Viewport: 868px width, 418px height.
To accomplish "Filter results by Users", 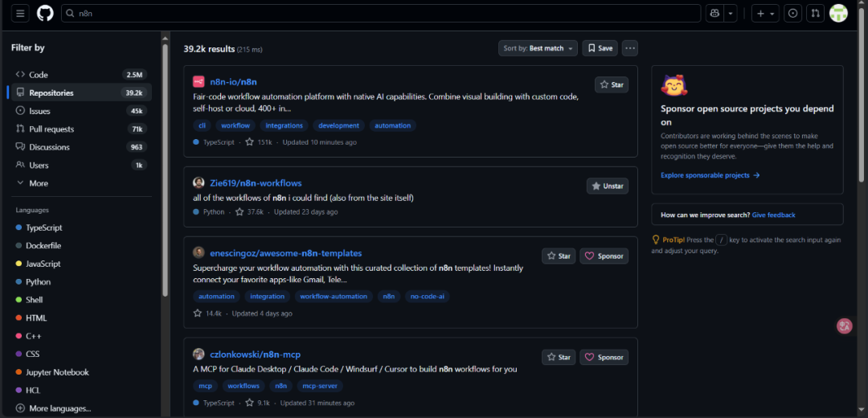I will click(81, 165).
